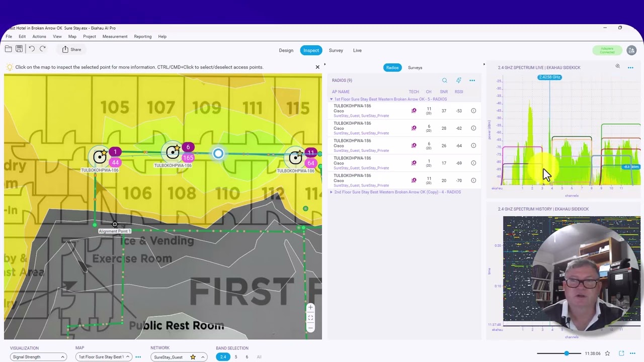Switch to the Live tab

[357, 50]
